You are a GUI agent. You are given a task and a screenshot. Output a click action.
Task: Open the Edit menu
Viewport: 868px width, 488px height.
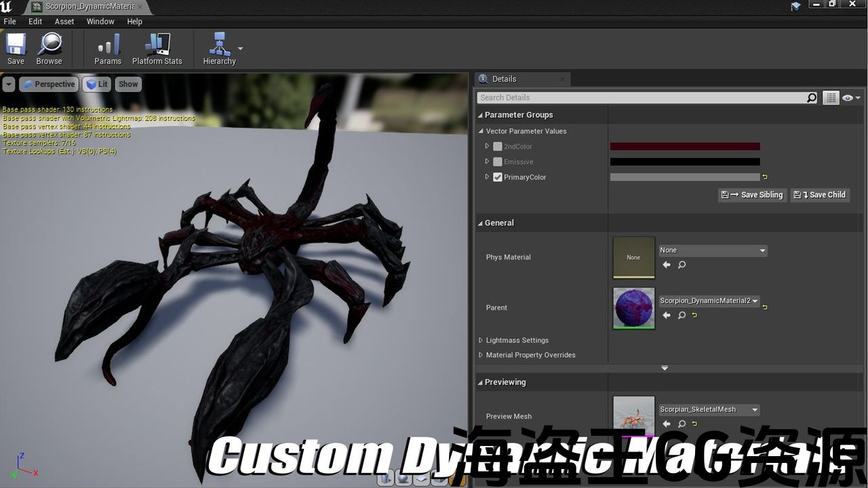[35, 22]
